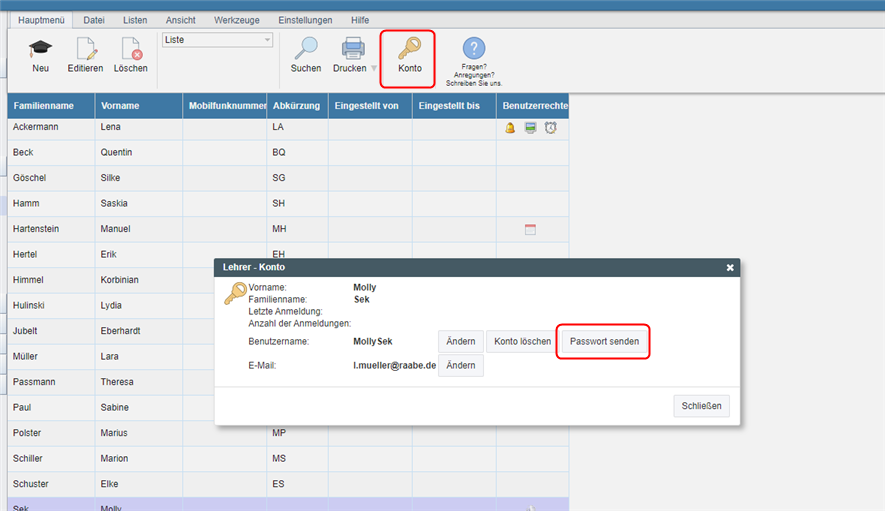Image resolution: width=885 pixels, height=511 pixels.
Task: Sort by Vorname column header
Action: [x=139, y=106]
